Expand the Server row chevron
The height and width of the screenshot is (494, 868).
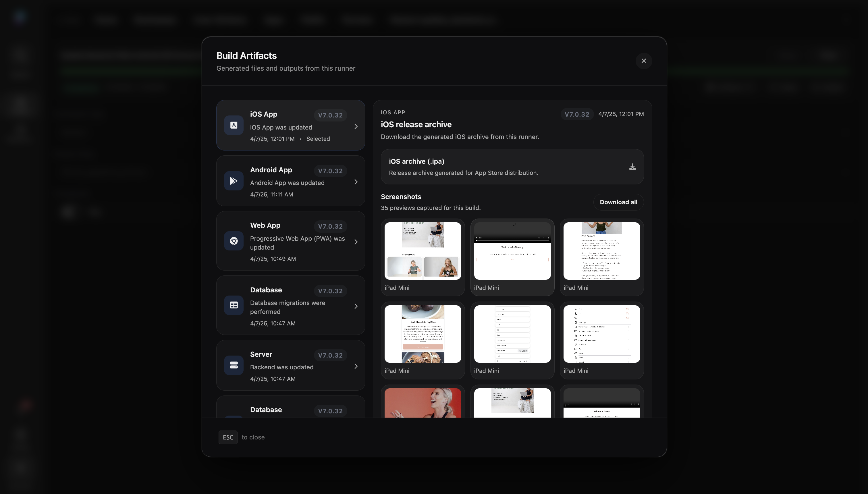tap(356, 366)
